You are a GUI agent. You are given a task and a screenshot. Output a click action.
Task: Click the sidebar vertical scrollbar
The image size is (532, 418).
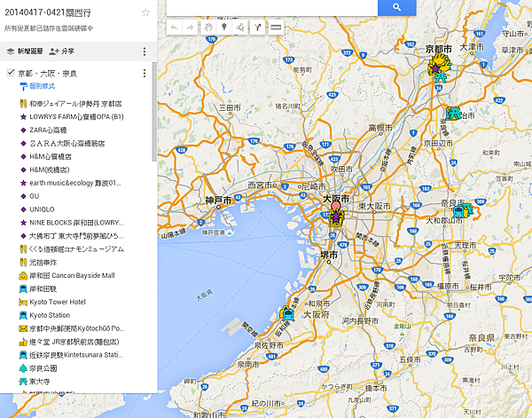click(154, 112)
